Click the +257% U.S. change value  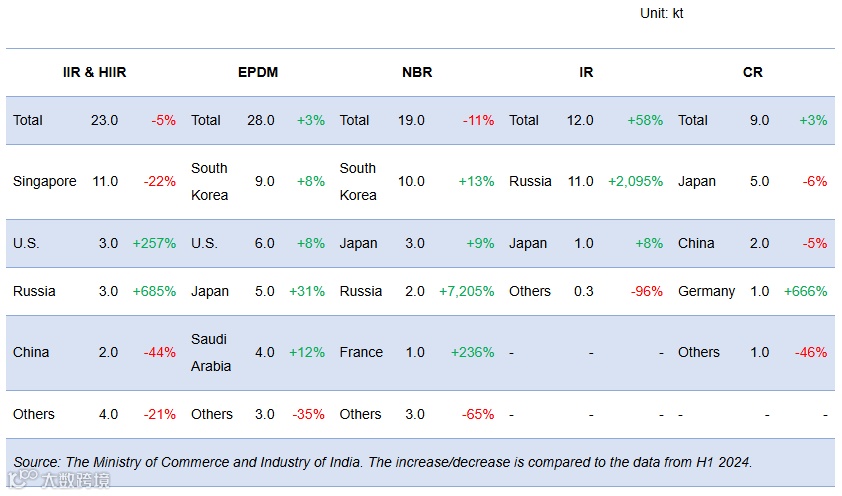[154, 243]
